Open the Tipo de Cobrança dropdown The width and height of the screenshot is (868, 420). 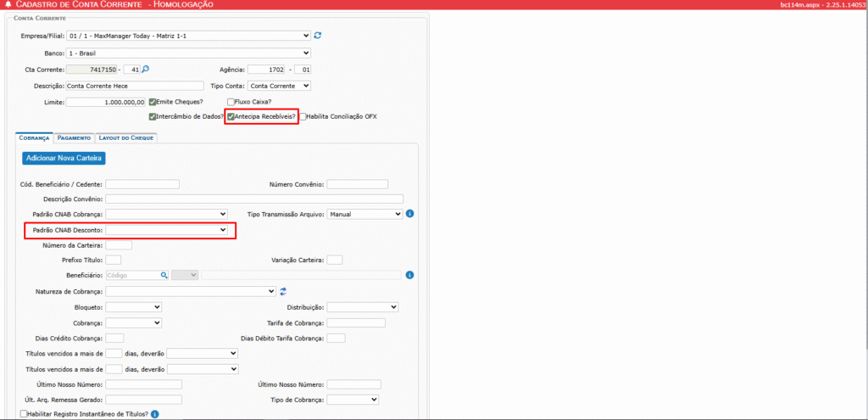[353, 400]
